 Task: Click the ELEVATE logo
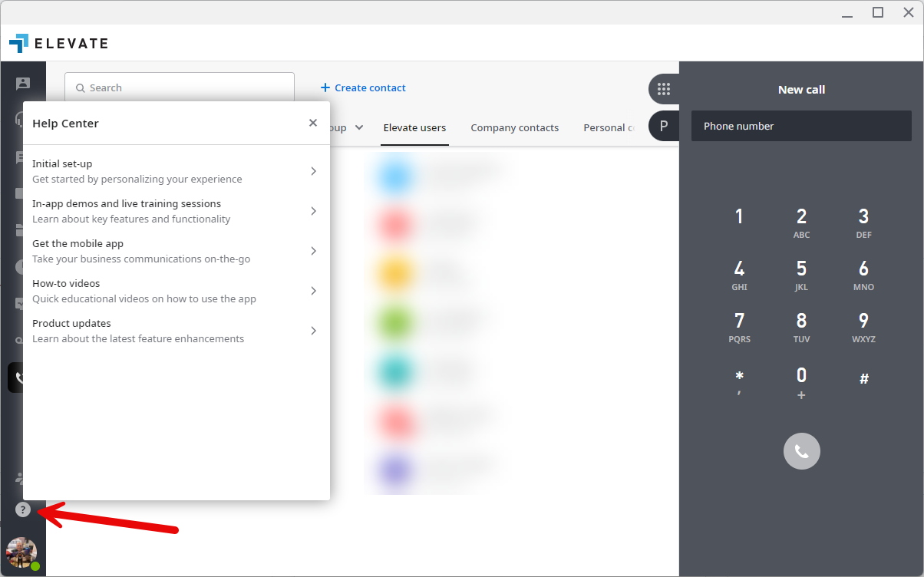tap(59, 43)
